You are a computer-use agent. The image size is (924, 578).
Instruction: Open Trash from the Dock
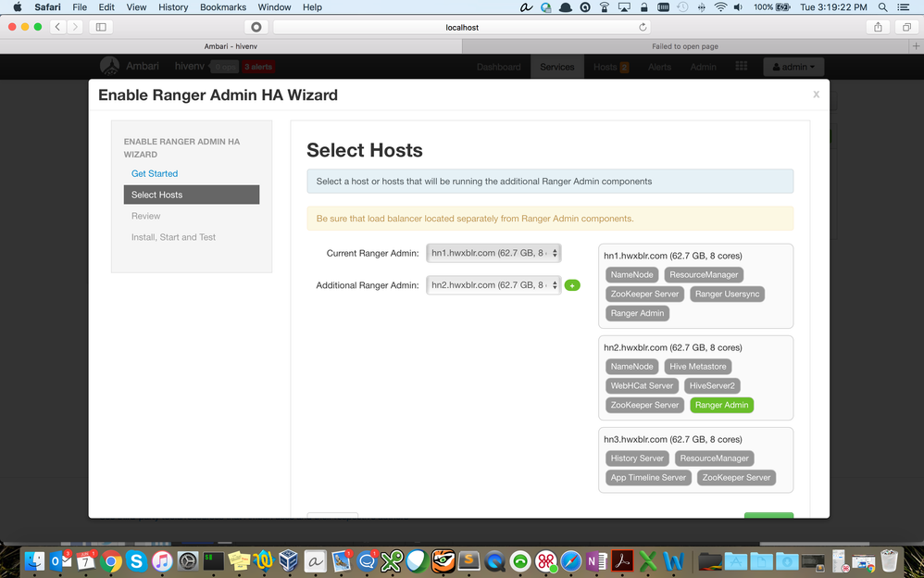889,561
